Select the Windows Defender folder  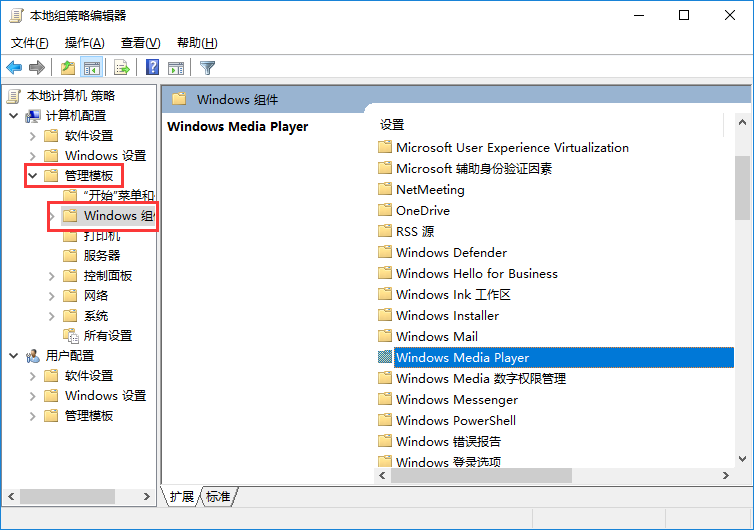coord(451,253)
